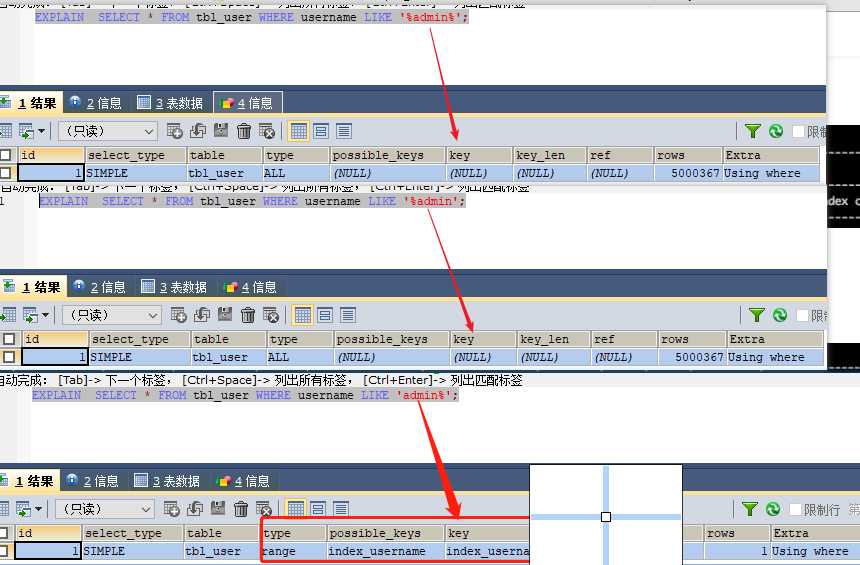Expand export arrow in '%admin%' result pane
The width and height of the screenshot is (860, 565).
[42, 131]
